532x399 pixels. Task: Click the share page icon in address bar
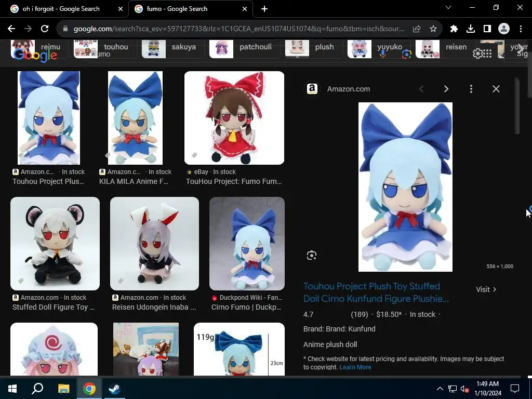point(417,29)
